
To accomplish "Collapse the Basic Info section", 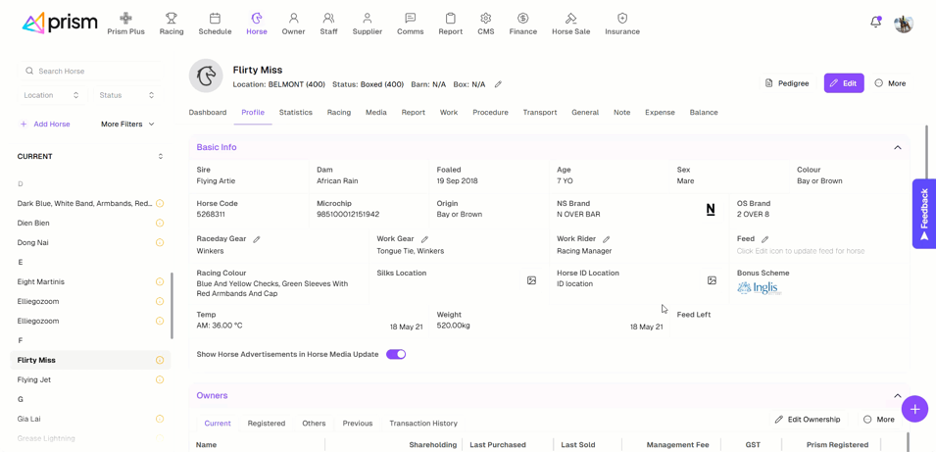I will (x=897, y=148).
